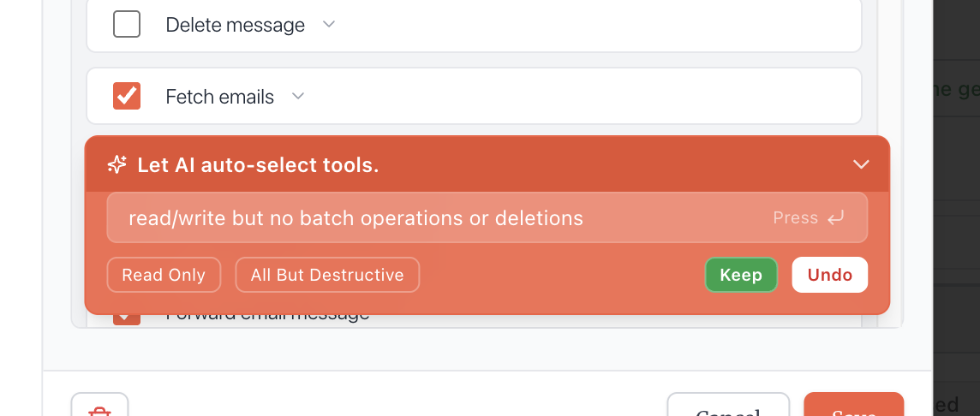Focus the AI tool selection prompt field
Image resolution: width=980 pixels, height=416 pixels.
(428, 218)
